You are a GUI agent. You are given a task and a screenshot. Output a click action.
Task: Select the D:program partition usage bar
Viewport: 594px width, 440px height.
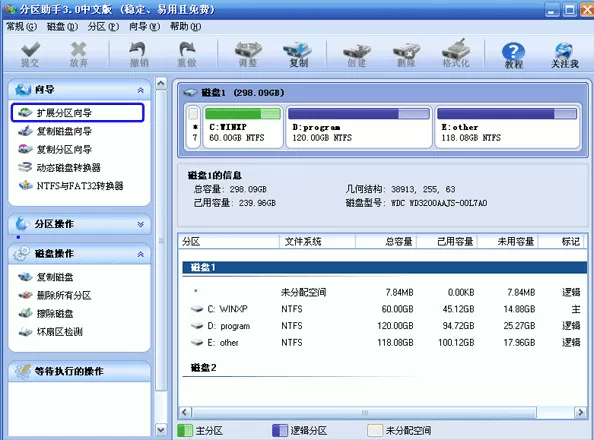click(x=359, y=113)
